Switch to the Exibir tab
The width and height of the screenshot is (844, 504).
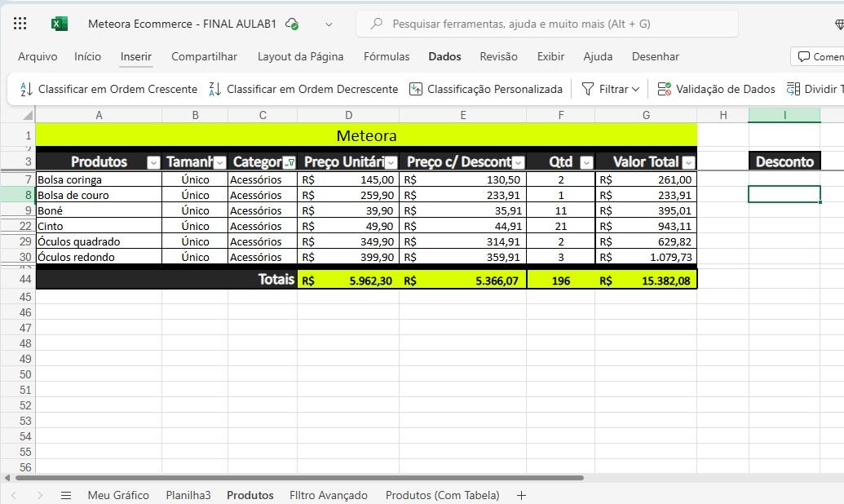click(x=550, y=56)
